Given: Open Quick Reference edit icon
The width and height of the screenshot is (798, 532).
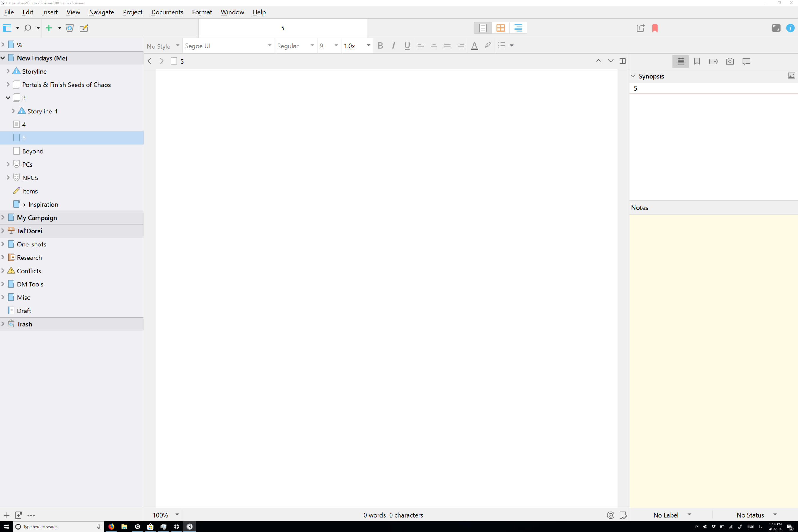Looking at the screenshot, I should tap(84, 28).
